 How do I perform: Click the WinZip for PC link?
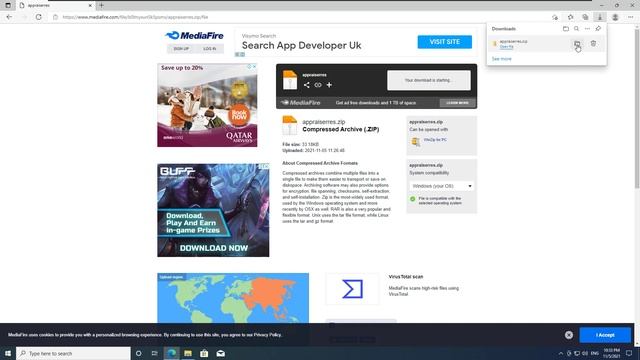tap(435, 140)
